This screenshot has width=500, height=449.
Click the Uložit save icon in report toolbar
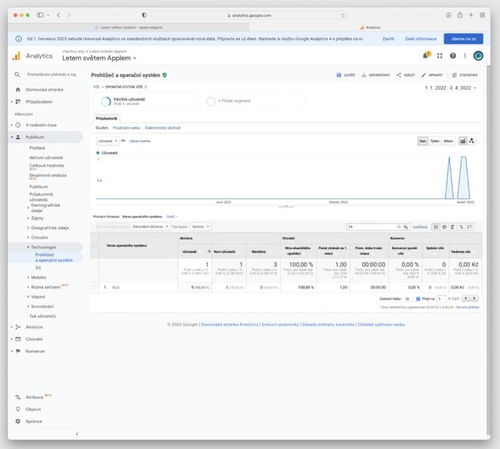[x=339, y=75]
